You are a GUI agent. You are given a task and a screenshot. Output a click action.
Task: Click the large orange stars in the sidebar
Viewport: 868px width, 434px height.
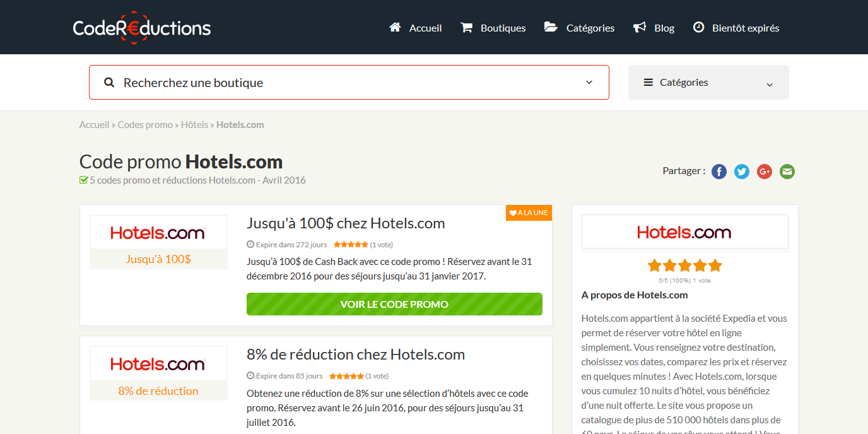tap(684, 265)
